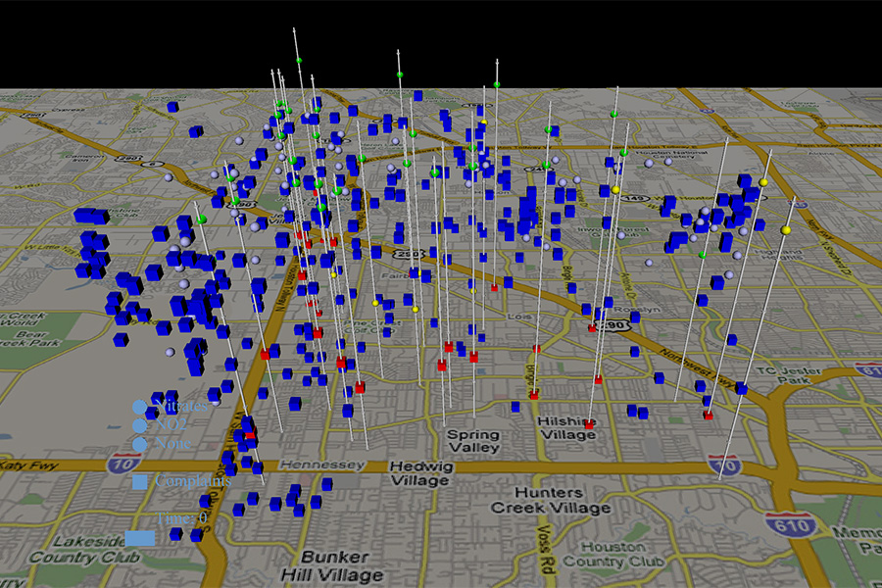This screenshot has width=882, height=588.
Task: Click the 'TC Jester Park' map label
Action: pos(788,376)
